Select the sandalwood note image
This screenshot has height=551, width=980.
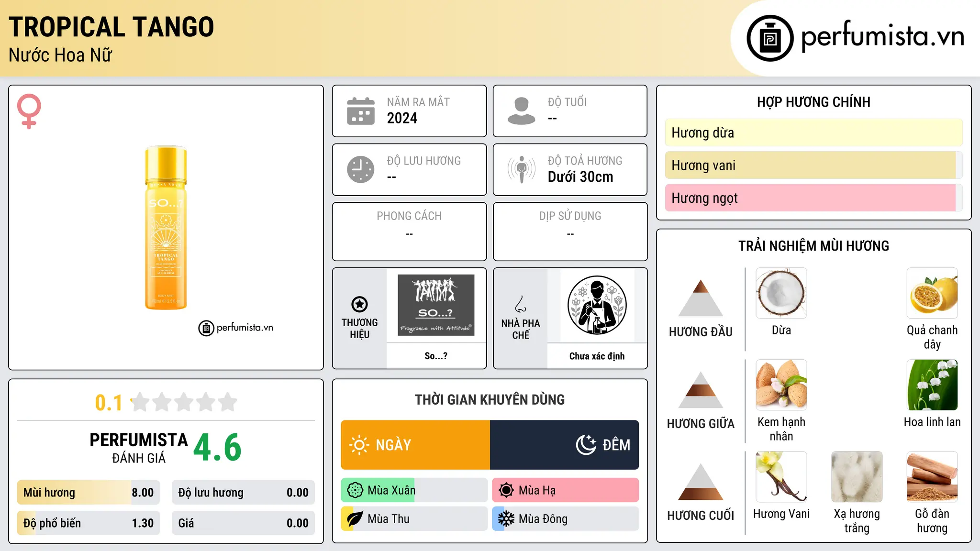click(932, 477)
